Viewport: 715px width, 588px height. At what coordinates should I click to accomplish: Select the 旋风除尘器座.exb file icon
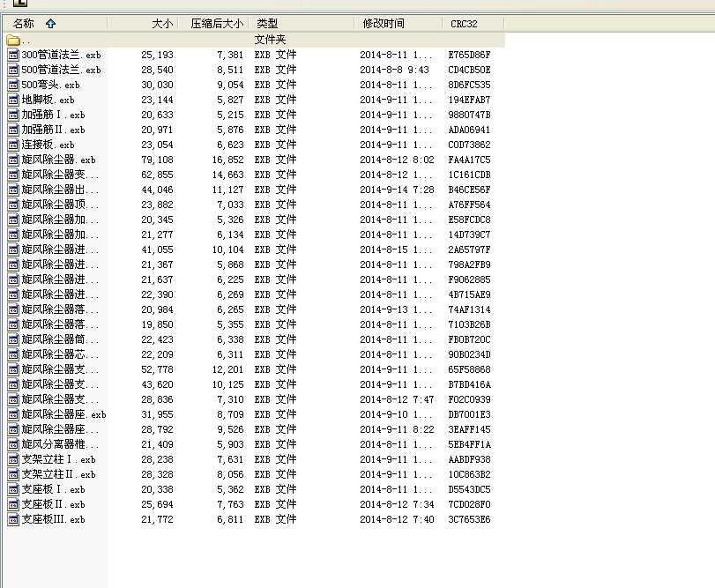click(14, 415)
